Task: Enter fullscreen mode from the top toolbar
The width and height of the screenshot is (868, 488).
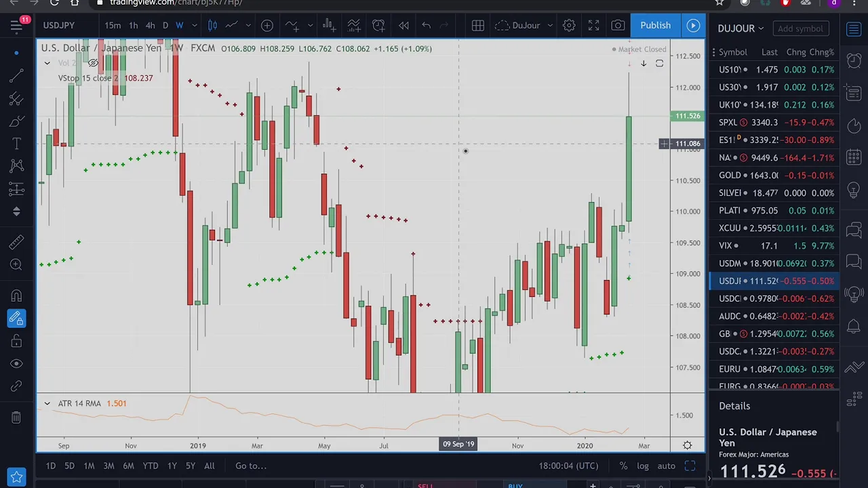Action: pyautogui.click(x=593, y=26)
